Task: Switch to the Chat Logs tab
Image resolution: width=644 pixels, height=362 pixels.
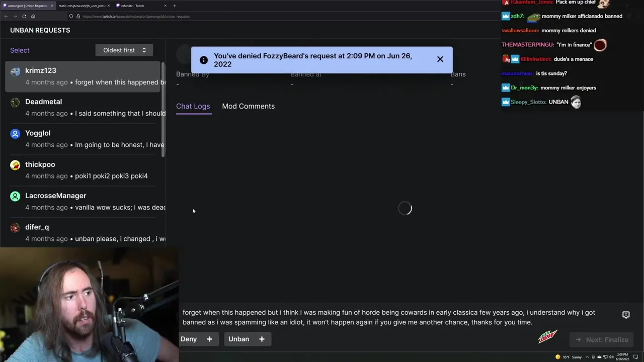Action: pos(193,106)
